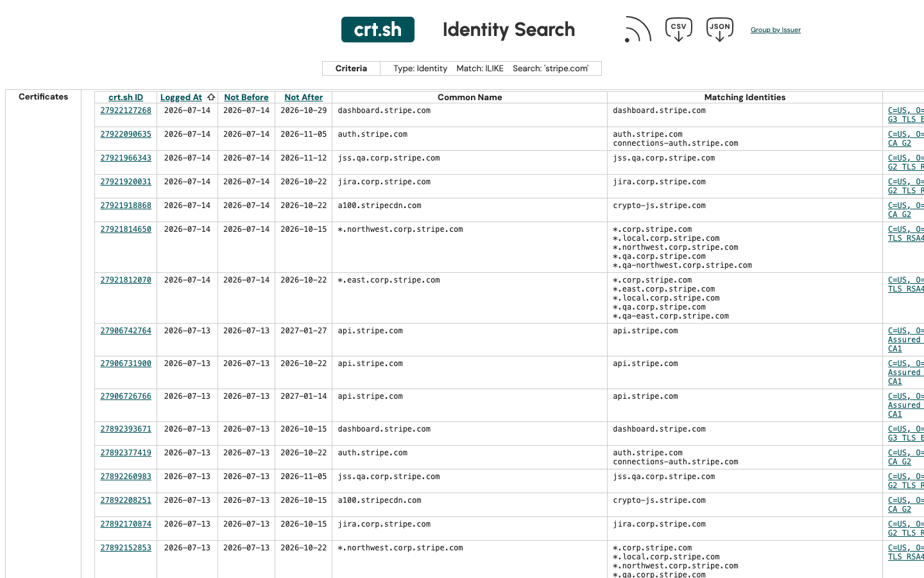Viewport: 924px width, 578px height.
Task: Open issuer link in the 27922127268 row
Action: pyautogui.click(x=906, y=115)
